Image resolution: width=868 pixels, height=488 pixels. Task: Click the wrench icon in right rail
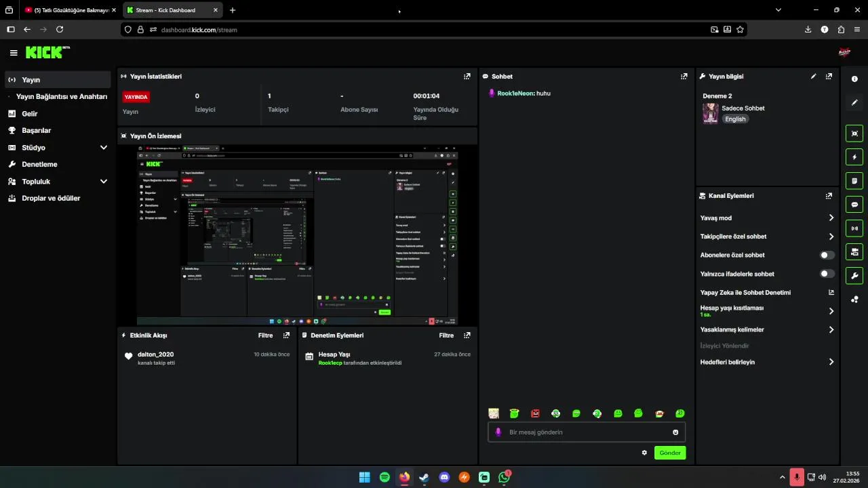(x=854, y=276)
